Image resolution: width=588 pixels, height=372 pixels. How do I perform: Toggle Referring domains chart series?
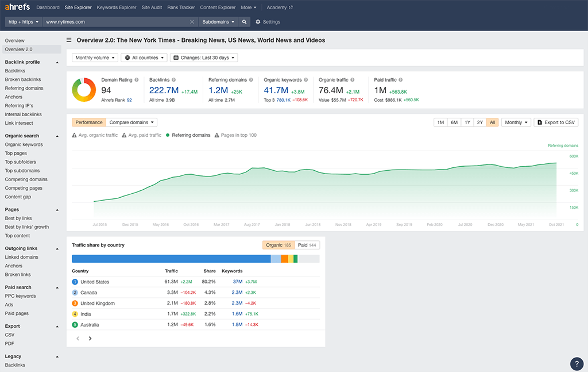[188, 135]
